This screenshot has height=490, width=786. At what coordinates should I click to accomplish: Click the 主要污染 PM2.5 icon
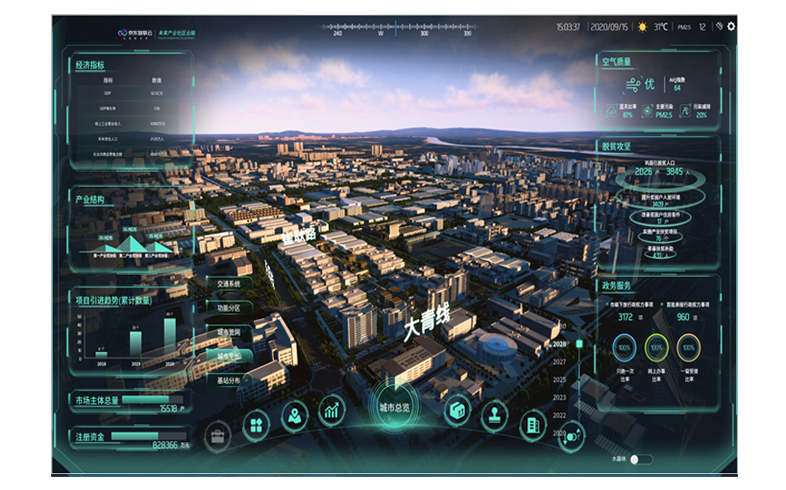point(647,111)
